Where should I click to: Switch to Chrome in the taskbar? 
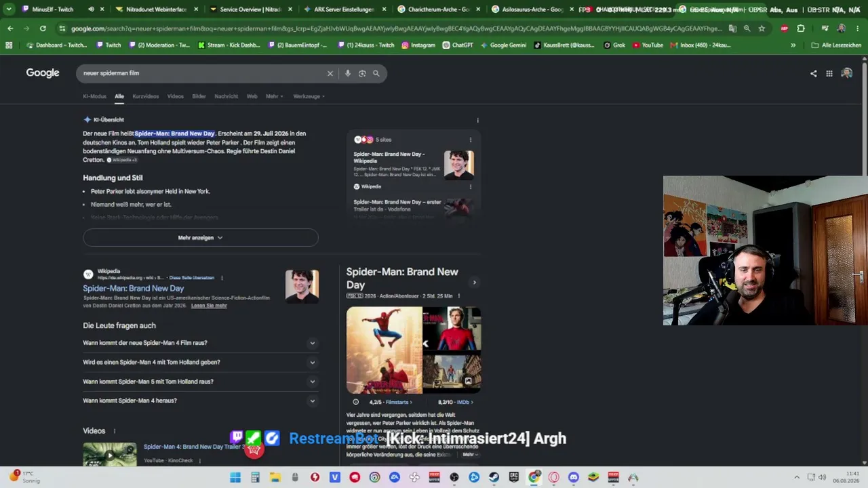click(534, 477)
